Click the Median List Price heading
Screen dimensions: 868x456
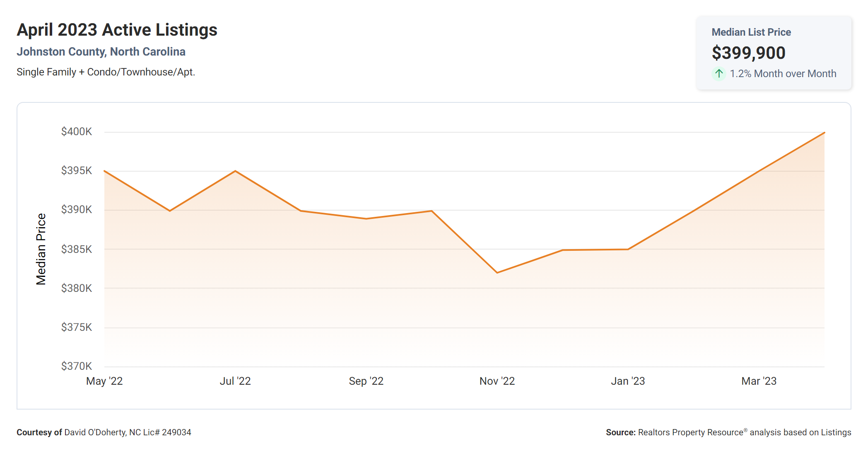pos(751,32)
